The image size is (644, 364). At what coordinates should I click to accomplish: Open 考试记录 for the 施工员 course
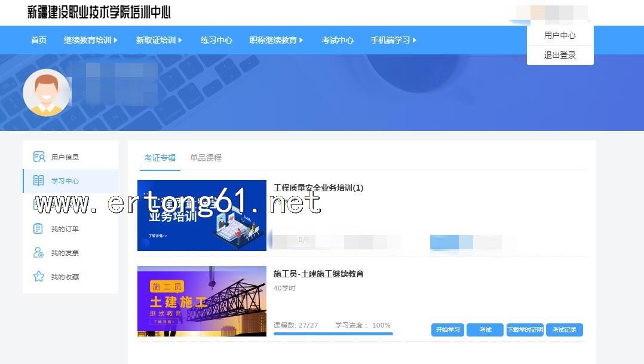pos(564,330)
